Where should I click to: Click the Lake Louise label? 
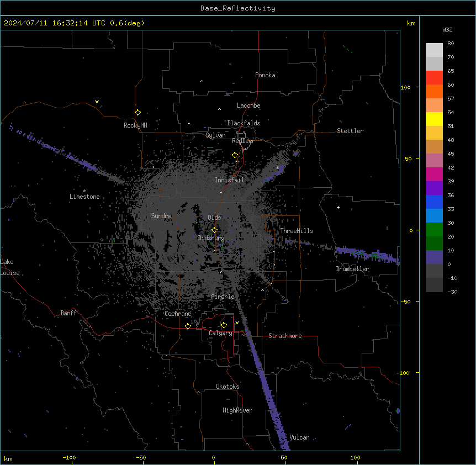[10, 267]
